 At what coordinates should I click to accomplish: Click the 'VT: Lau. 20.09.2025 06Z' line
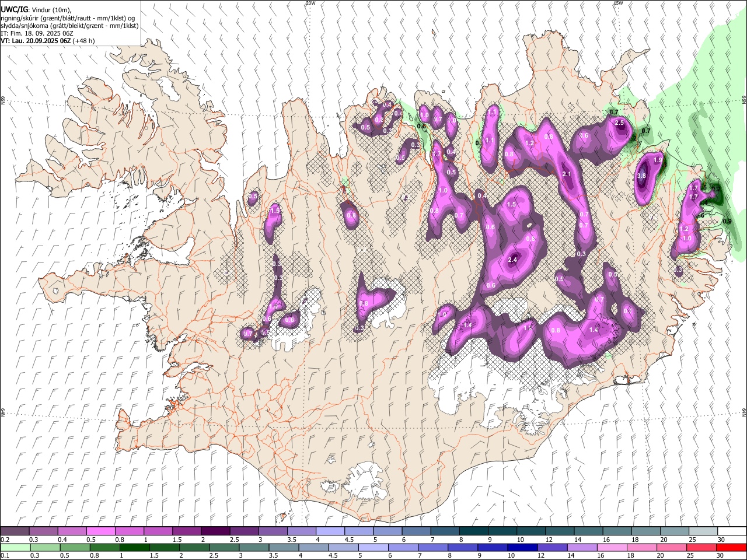click(35, 41)
